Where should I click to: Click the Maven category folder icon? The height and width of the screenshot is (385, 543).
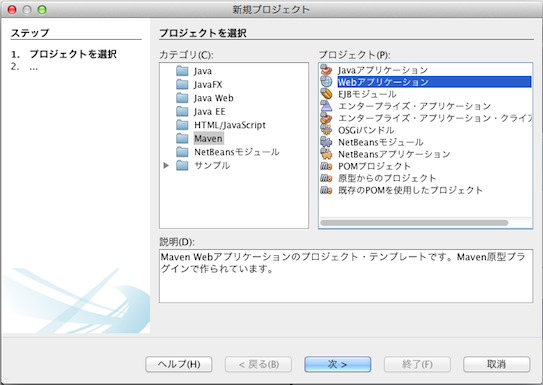(182, 138)
